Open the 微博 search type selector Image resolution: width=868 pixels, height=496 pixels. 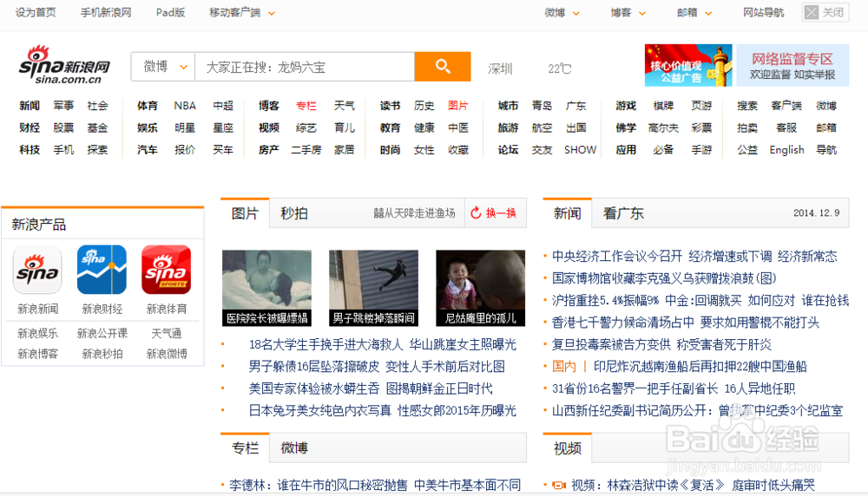[164, 67]
